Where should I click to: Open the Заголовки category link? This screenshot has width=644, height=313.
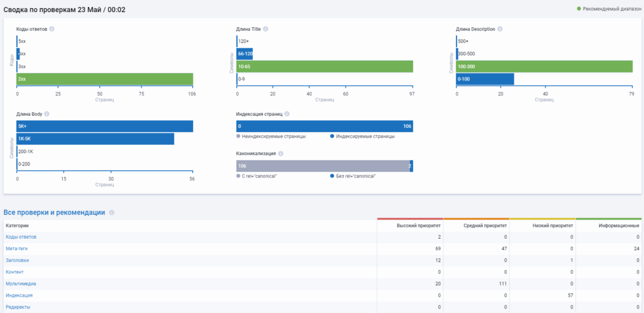(17, 260)
